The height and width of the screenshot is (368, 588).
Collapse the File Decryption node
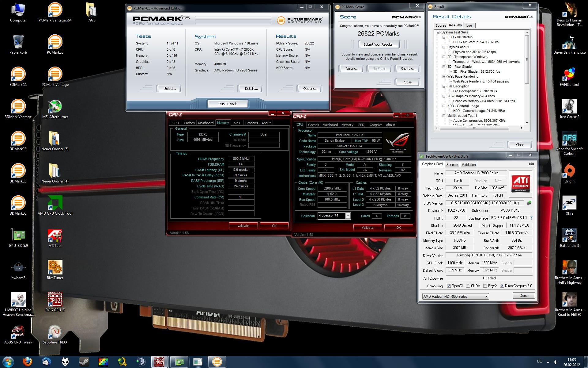(x=444, y=86)
